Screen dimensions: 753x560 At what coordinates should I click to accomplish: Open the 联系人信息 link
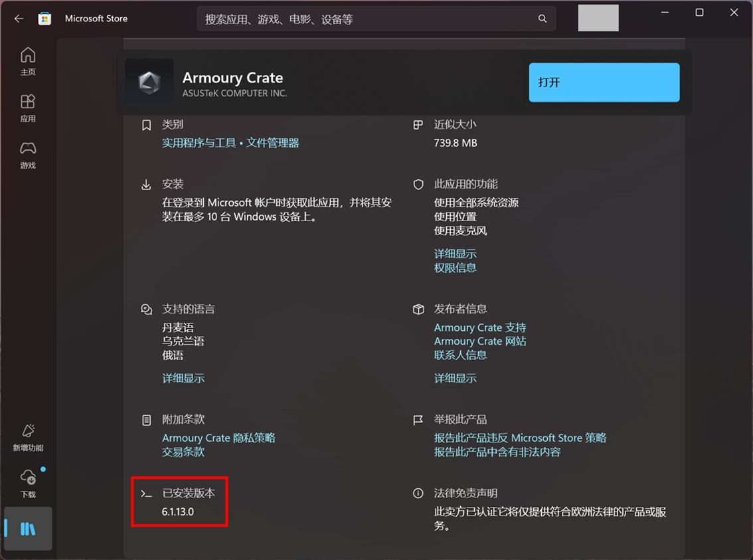click(x=461, y=355)
